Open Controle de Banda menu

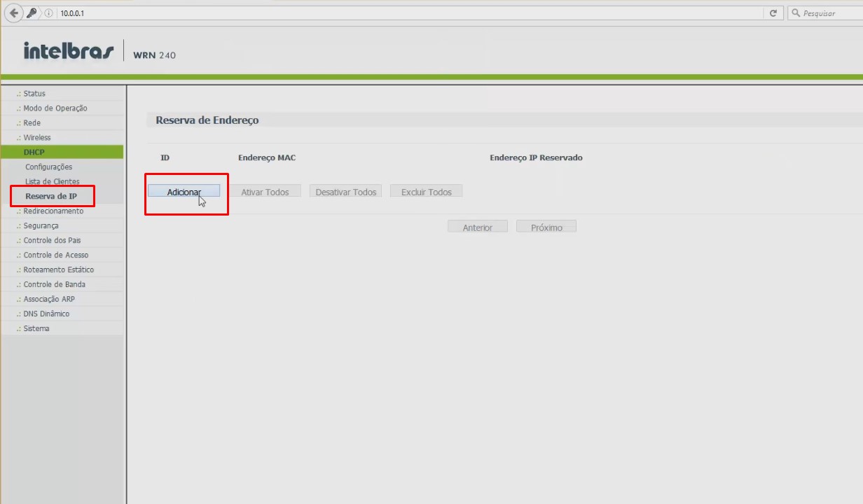click(x=54, y=284)
